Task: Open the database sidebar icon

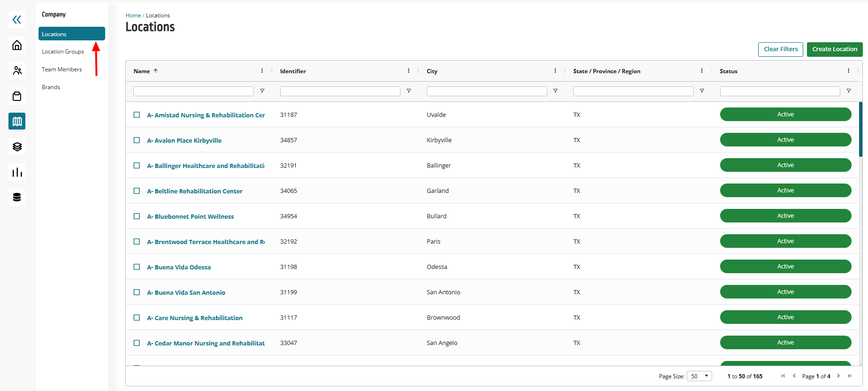Action: (17, 197)
